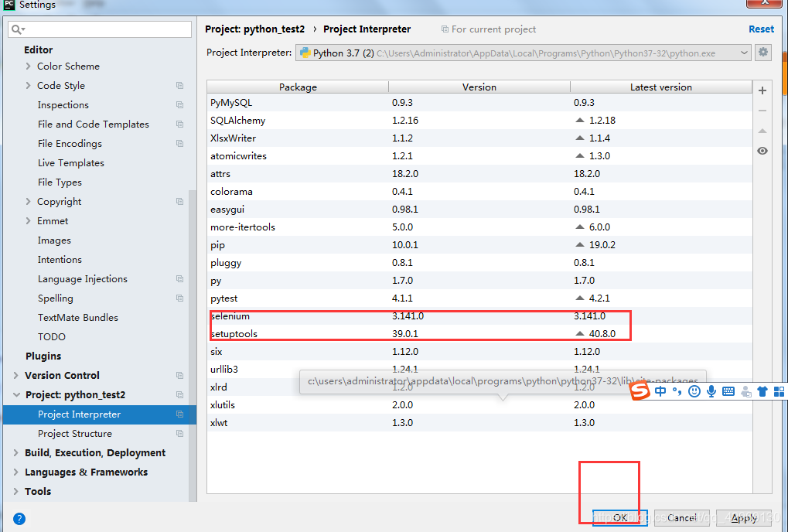This screenshot has height=532, width=788.
Task: Select the PyMySQL package row
Action: pyautogui.click(x=479, y=103)
